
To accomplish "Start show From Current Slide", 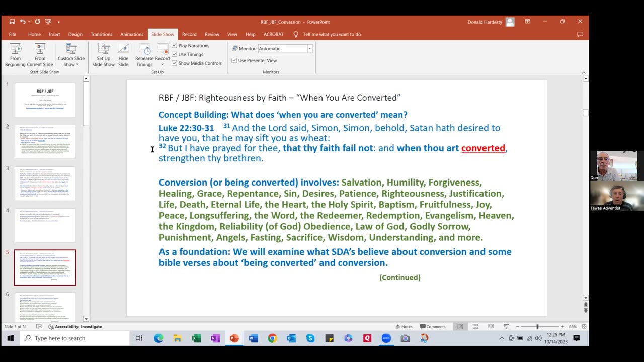I will pos(40,55).
